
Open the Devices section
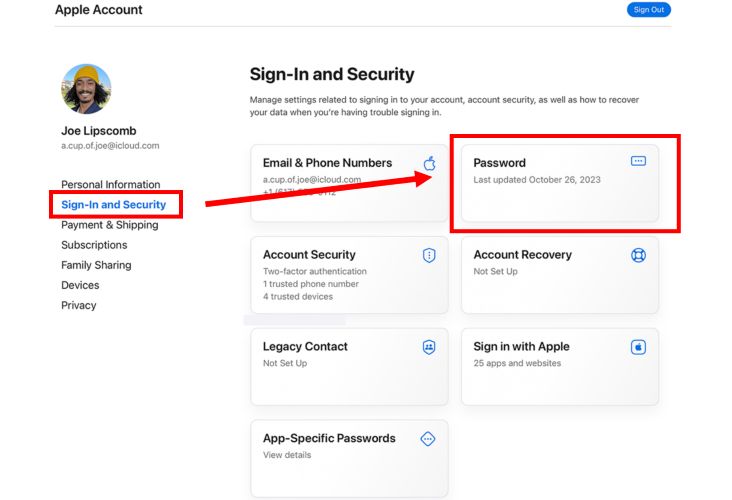tap(80, 285)
